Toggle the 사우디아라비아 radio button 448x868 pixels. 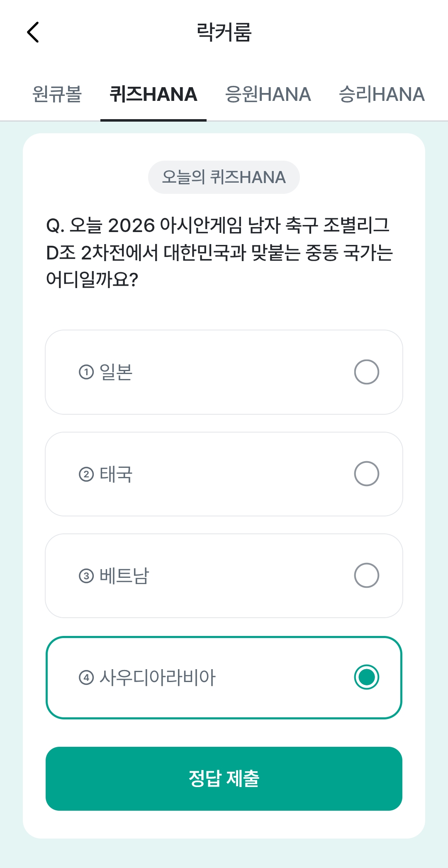[367, 677]
